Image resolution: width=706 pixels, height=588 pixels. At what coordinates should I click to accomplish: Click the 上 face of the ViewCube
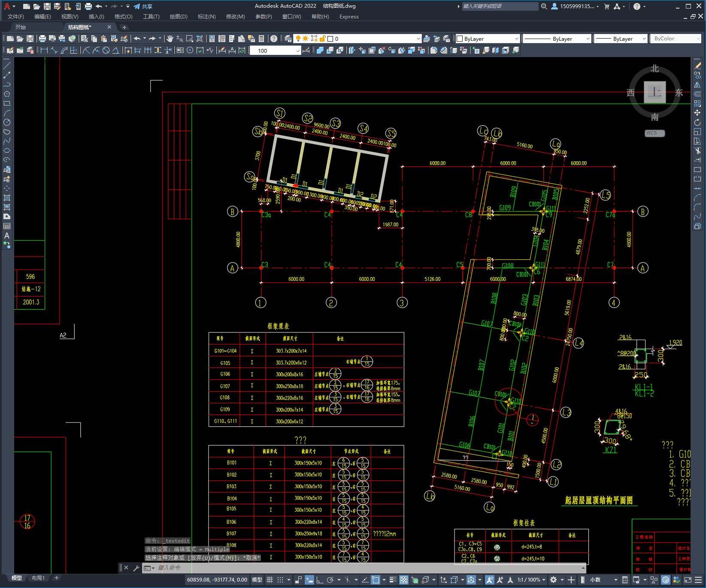[654, 92]
